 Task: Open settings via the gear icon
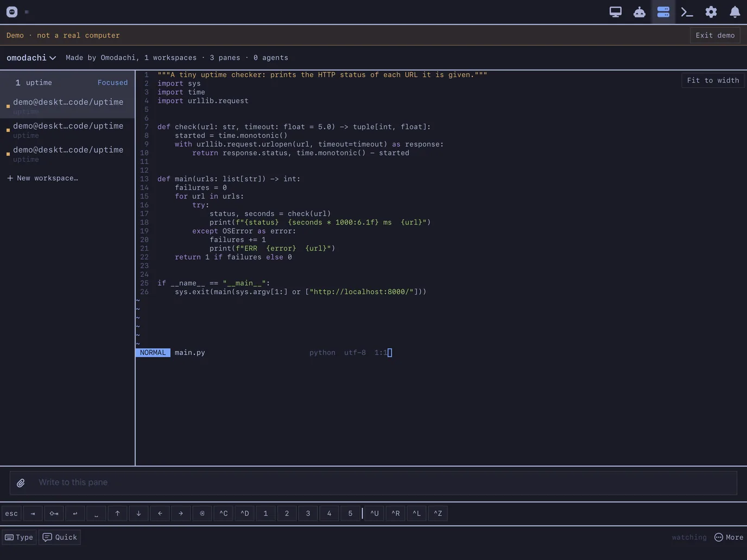[x=711, y=12]
